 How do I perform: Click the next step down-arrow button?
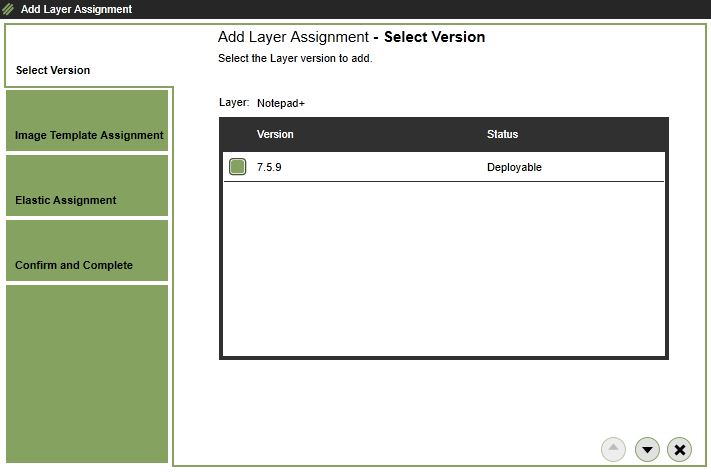point(647,450)
